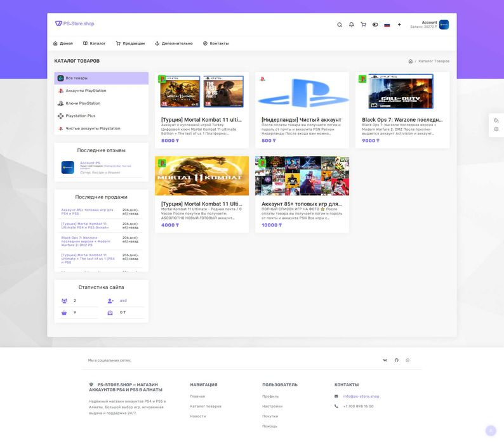Toggle dark mode switch in header

[x=375, y=25]
